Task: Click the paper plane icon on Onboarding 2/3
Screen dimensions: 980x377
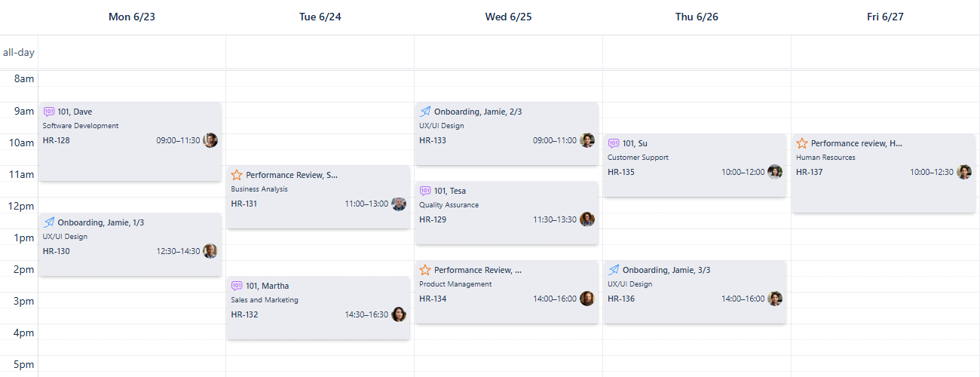Action: [425, 112]
